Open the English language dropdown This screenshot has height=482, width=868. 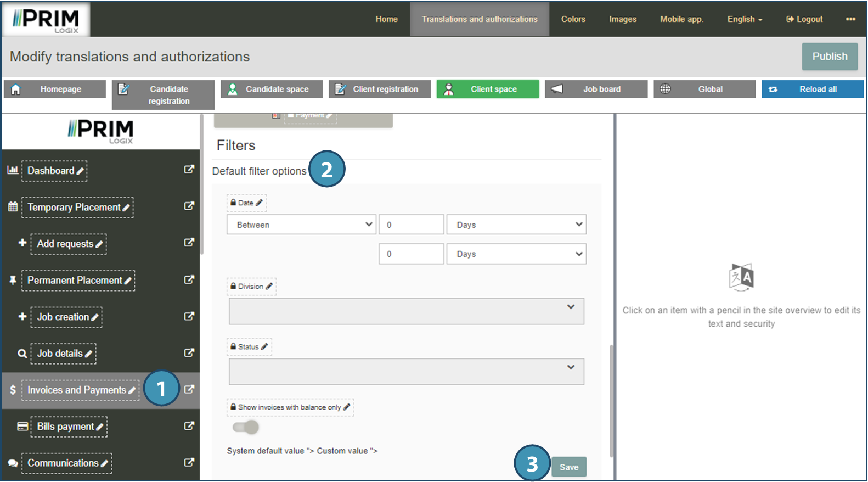pos(744,19)
